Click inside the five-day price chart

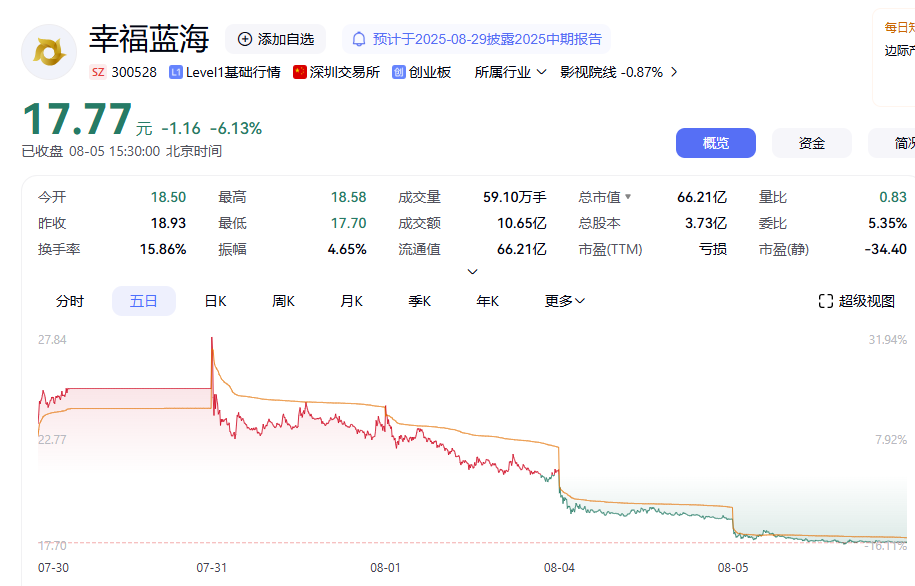pos(450,440)
